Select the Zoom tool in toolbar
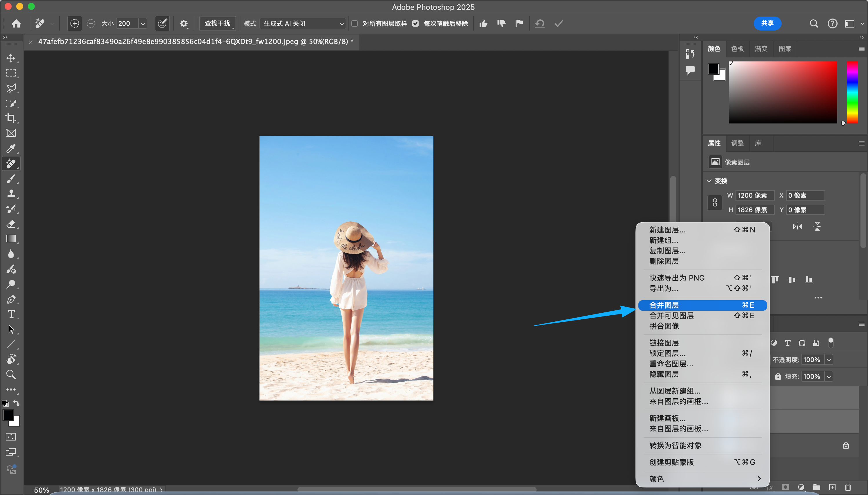Screen dimensions: 868x495 pyautogui.click(x=11, y=374)
